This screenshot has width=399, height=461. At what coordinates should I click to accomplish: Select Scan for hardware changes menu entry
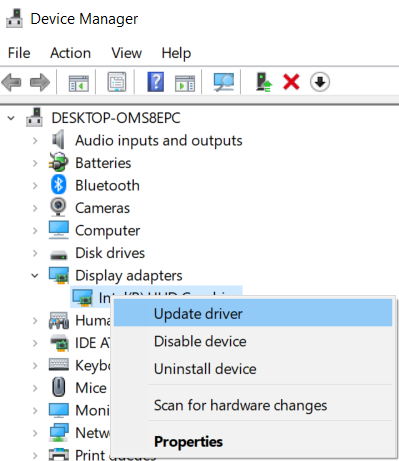(253, 405)
